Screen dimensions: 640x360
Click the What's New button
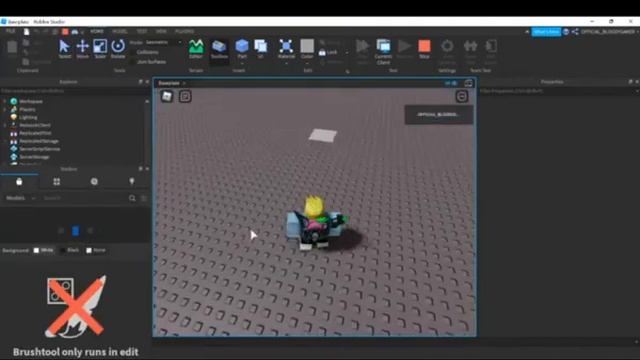[546, 31]
